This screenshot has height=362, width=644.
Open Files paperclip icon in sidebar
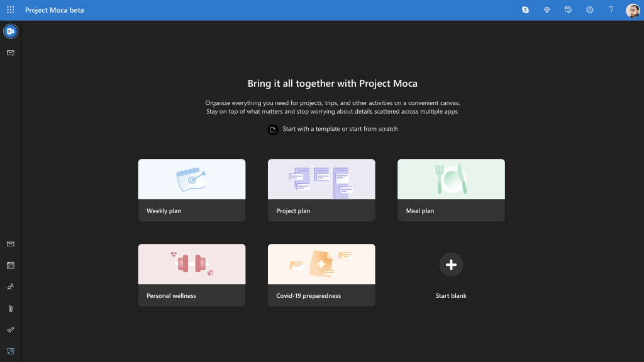point(11,308)
